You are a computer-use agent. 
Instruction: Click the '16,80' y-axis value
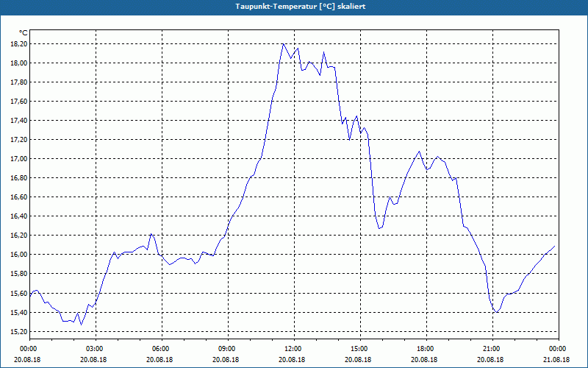[x=18, y=178]
